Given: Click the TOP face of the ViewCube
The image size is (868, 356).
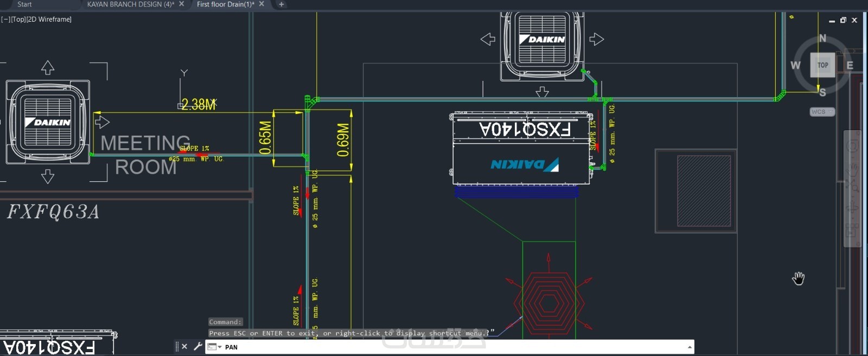Looking at the screenshot, I should [822, 65].
